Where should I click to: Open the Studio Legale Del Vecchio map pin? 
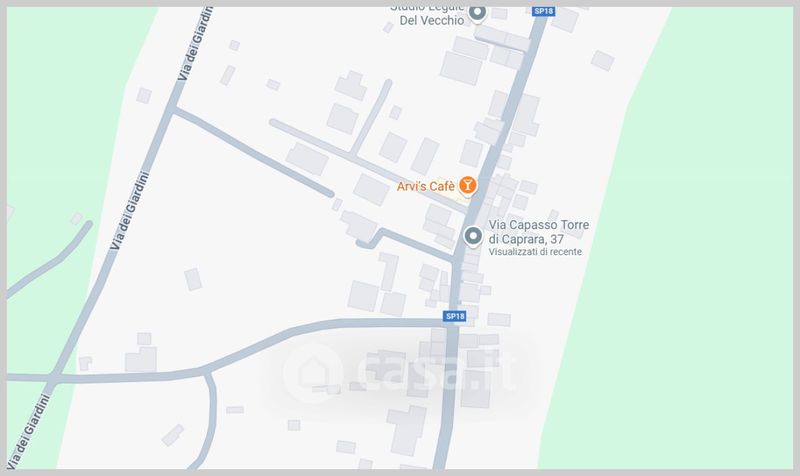[478, 12]
